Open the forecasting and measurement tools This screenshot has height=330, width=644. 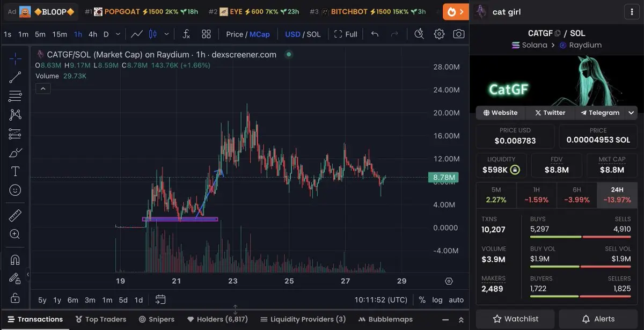pyautogui.click(x=15, y=134)
